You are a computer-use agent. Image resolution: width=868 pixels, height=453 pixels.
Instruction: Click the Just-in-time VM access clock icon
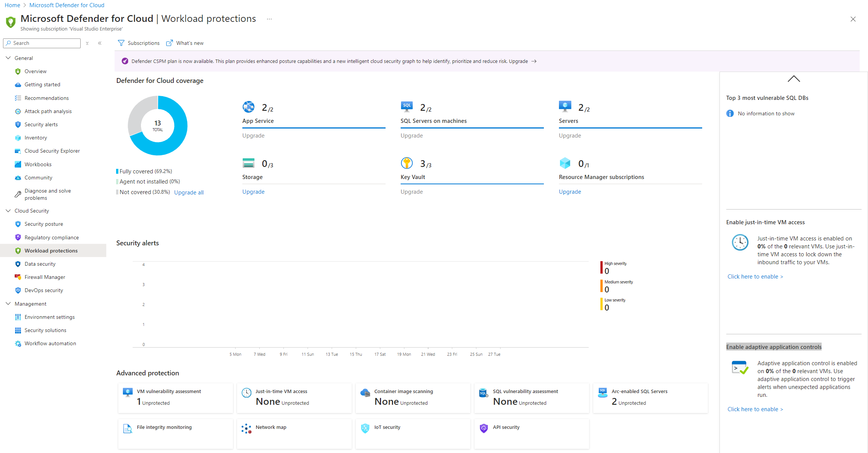246,393
